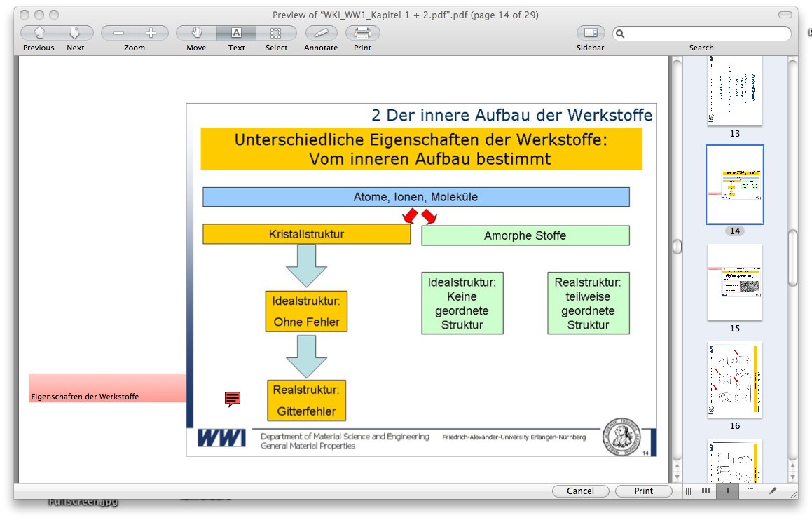The height and width of the screenshot is (520, 812).
Task: Switch sidebar to table of contents list
Action: (x=750, y=491)
